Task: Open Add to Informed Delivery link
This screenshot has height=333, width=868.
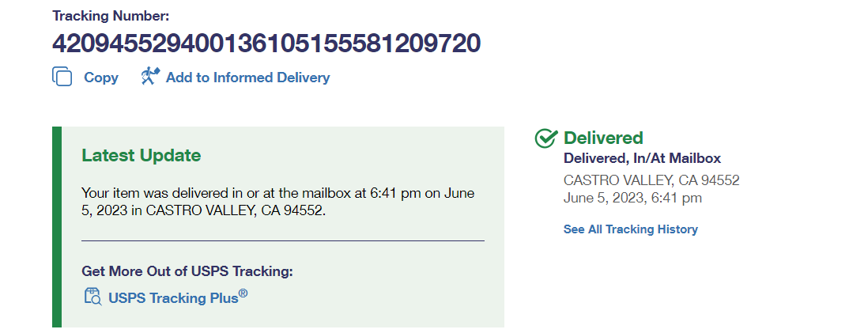Action: tap(247, 78)
